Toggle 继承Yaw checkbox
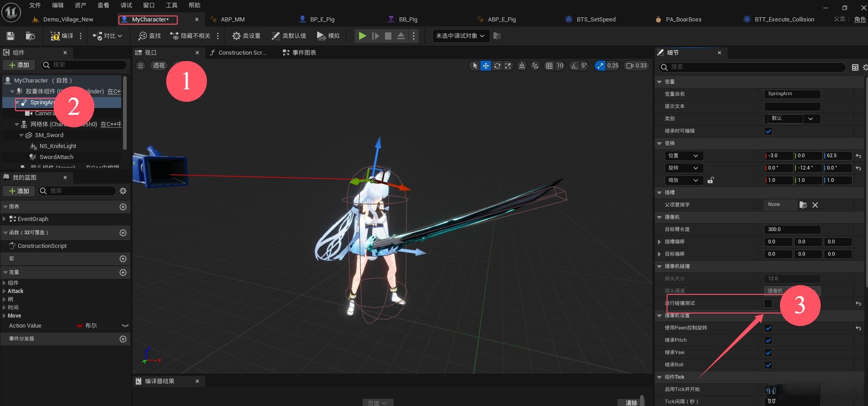Image resolution: width=868 pixels, height=406 pixels. click(x=768, y=353)
